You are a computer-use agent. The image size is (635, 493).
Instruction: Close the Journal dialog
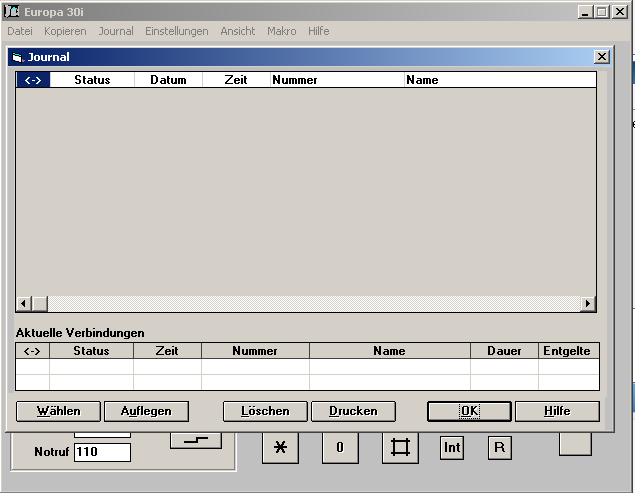pyautogui.click(x=602, y=57)
